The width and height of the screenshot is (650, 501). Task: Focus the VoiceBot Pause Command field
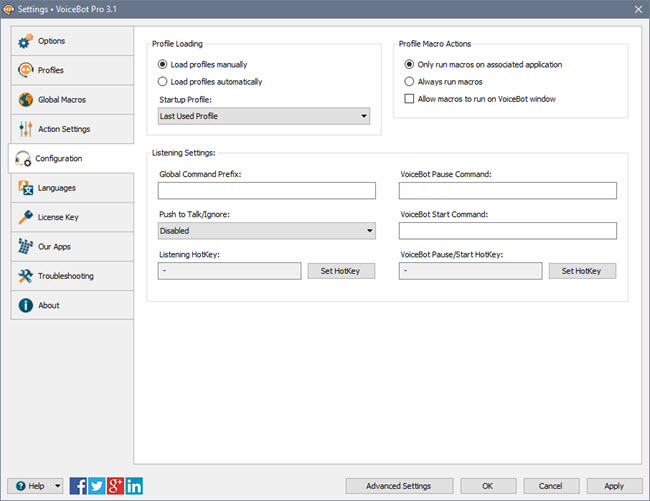(x=508, y=191)
